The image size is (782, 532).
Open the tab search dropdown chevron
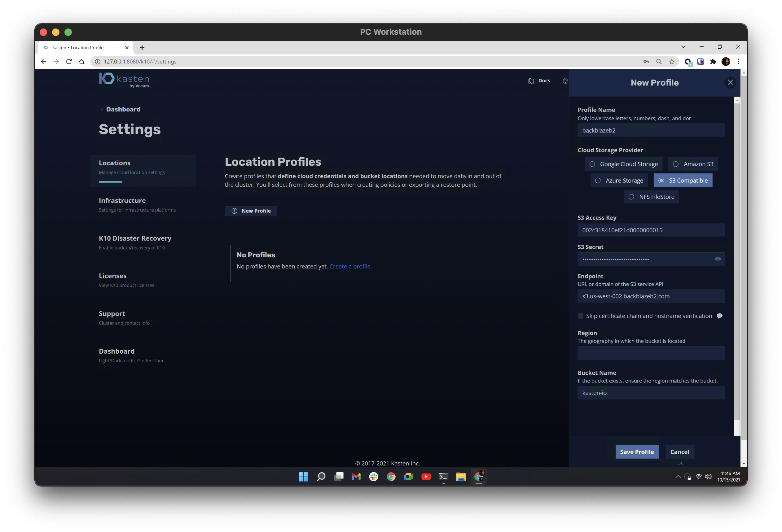[x=683, y=47]
